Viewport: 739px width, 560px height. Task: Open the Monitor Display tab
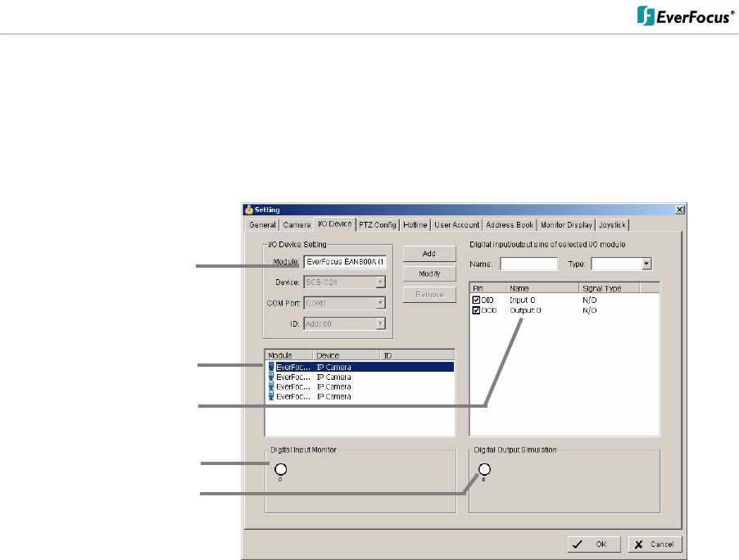[566, 225]
